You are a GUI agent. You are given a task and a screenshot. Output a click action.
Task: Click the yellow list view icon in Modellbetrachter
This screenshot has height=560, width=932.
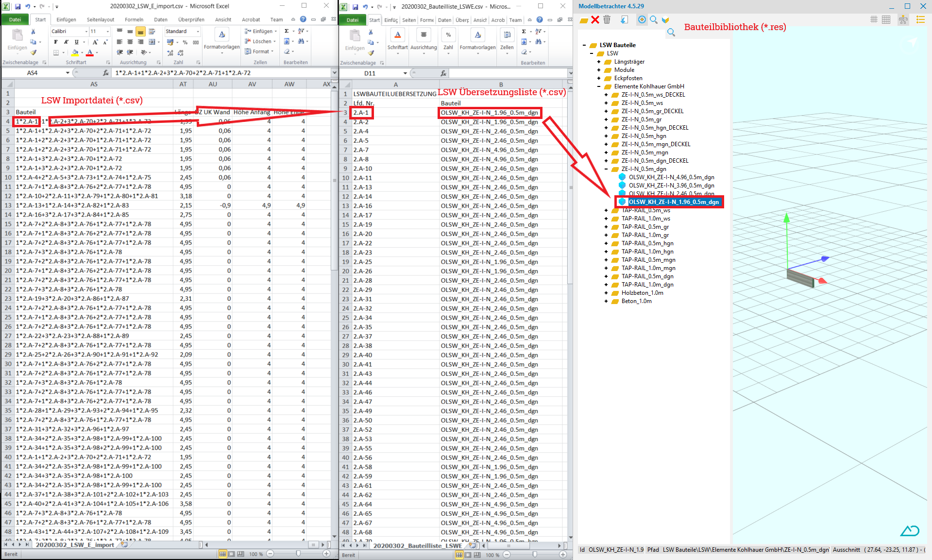920,20
